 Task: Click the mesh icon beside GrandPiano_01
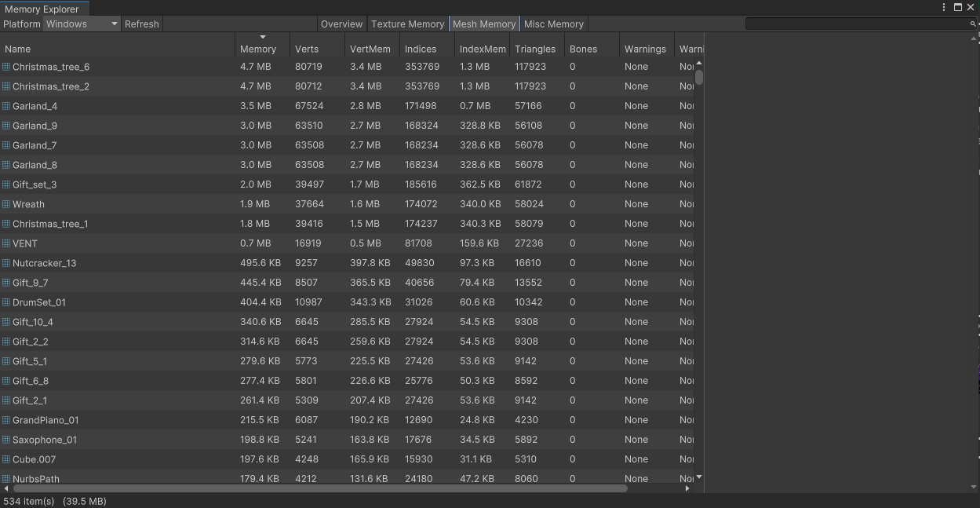tap(6, 420)
